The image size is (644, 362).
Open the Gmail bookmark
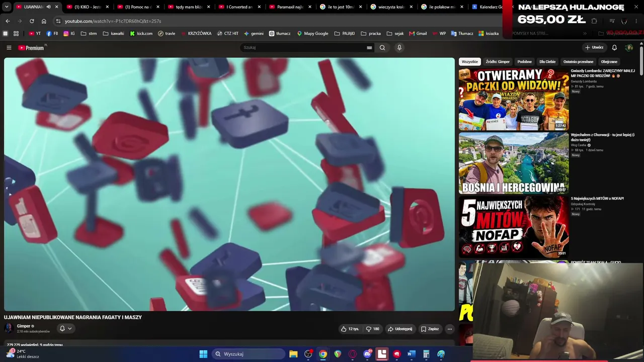(x=418, y=34)
